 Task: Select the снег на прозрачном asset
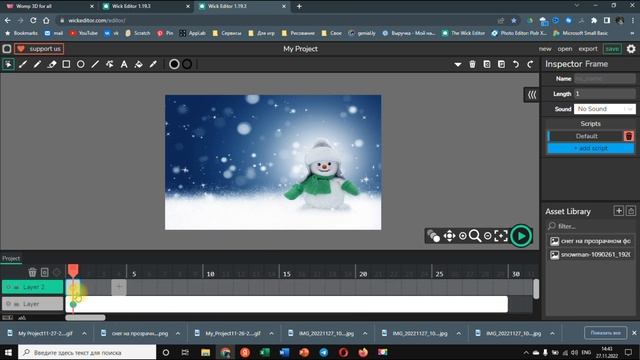coord(590,241)
